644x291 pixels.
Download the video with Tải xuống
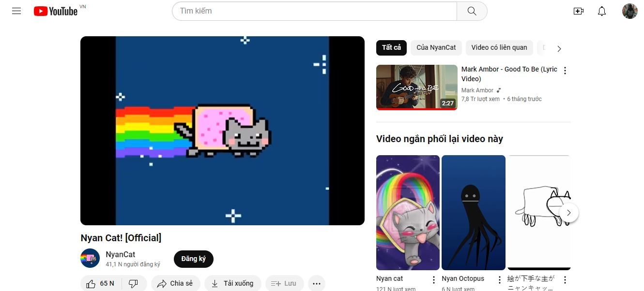(x=232, y=284)
